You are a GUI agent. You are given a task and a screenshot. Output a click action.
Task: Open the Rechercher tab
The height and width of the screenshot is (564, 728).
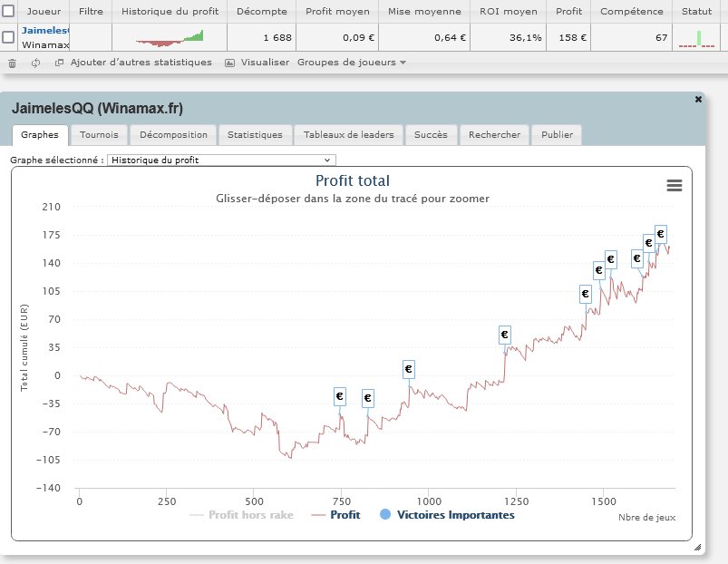(494, 135)
